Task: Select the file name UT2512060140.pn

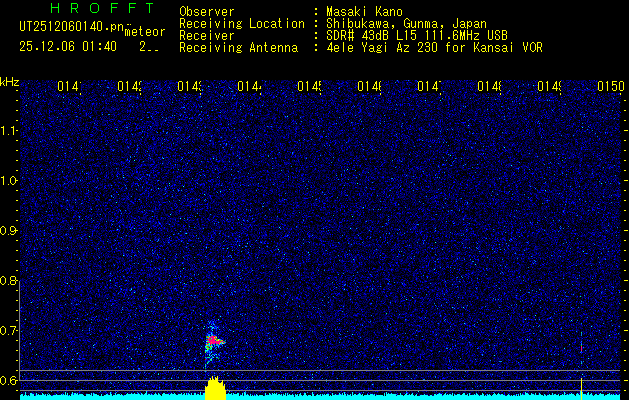Action: tap(71, 27)
